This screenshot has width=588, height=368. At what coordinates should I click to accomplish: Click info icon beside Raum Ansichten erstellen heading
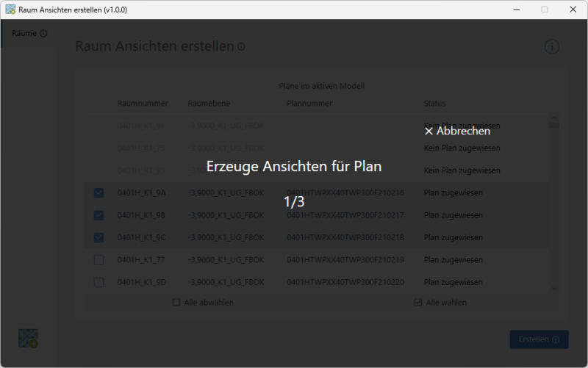(241, 47)
